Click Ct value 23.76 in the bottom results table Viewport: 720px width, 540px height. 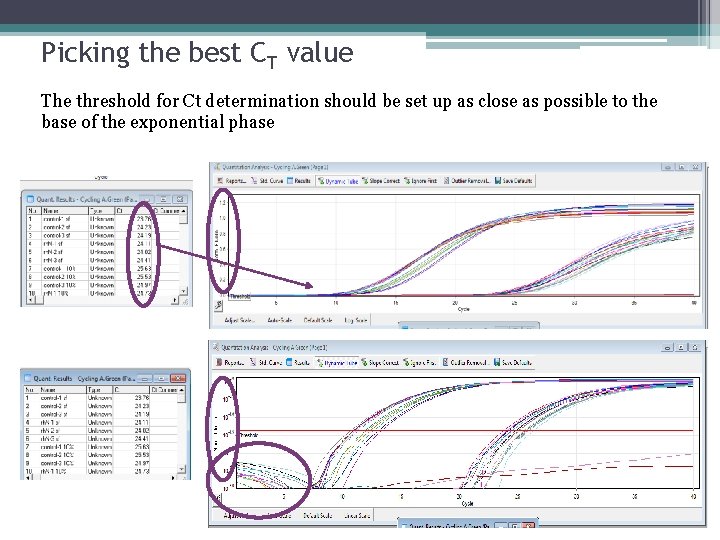(x=142, y=398)
